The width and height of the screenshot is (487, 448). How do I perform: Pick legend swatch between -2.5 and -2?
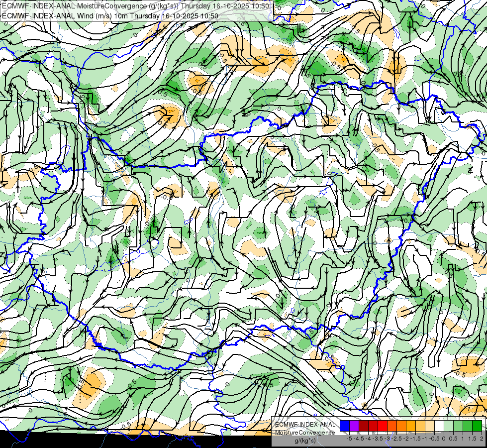(401, 426)
